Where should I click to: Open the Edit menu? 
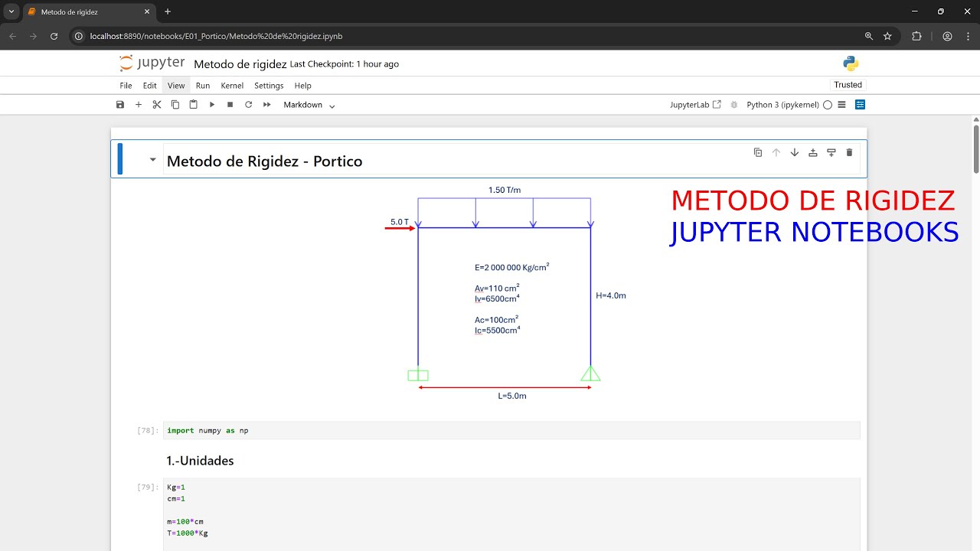coord(150,86)
